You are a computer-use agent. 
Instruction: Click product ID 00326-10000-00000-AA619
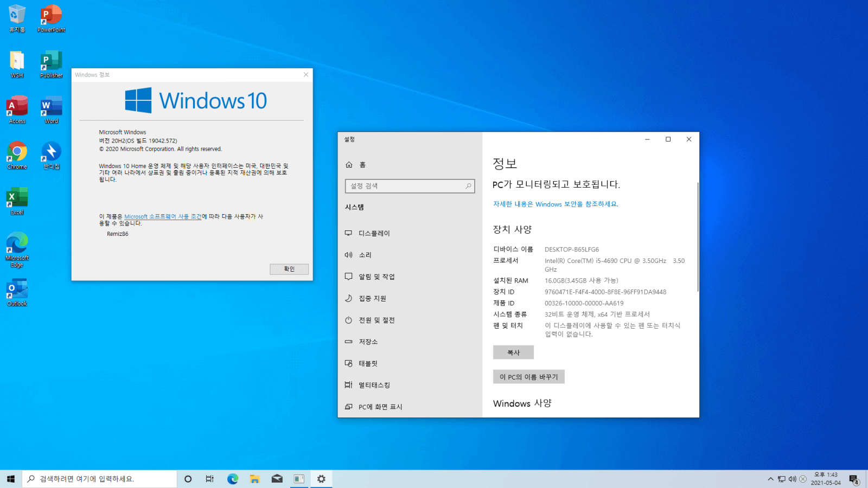pyautogui.click(x=584, y=303)
